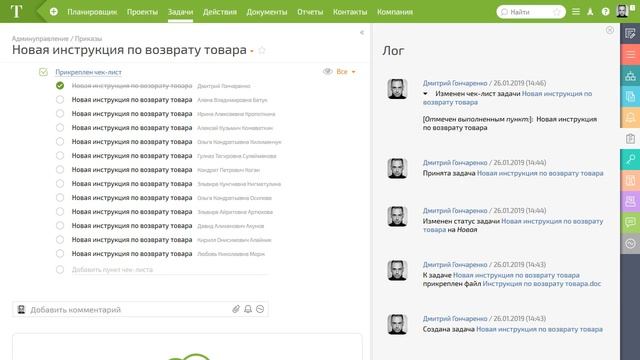The width and height of the screenshot is (640, 360).
Task: Open the help question mark icon
Action: coord(605,12)
